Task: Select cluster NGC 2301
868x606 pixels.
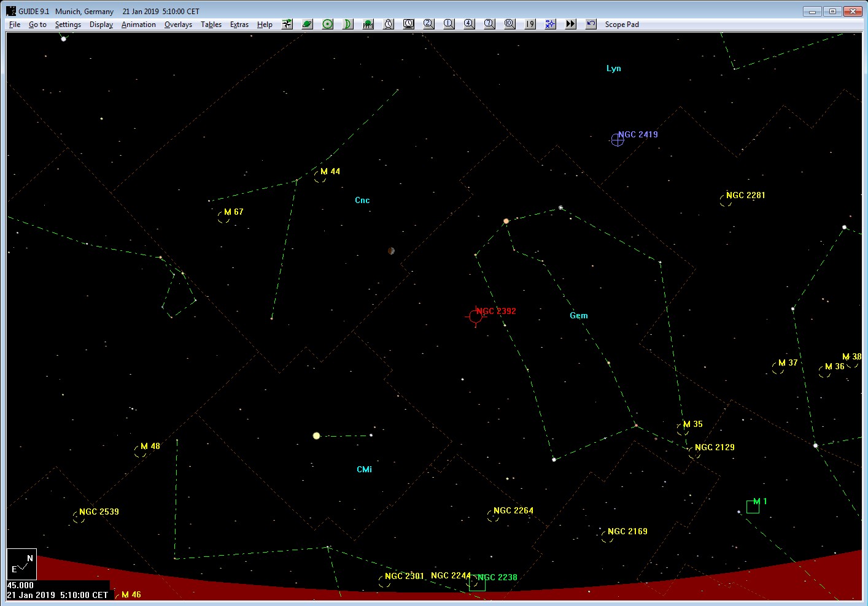Action: pyautogui.click(x=384, y=581)
